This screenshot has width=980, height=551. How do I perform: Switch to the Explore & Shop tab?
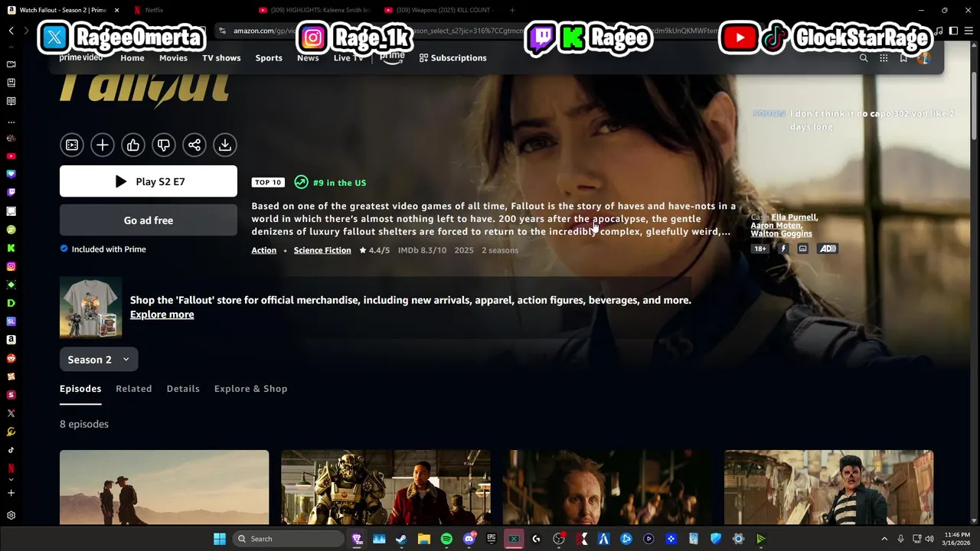[250, 389]
